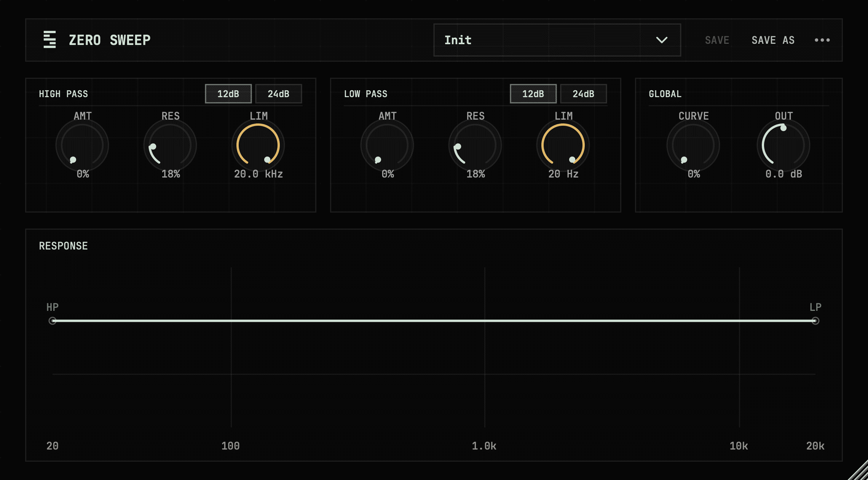Click the Curve 0% value
868x480 pixels.
[x=694, y=174]
